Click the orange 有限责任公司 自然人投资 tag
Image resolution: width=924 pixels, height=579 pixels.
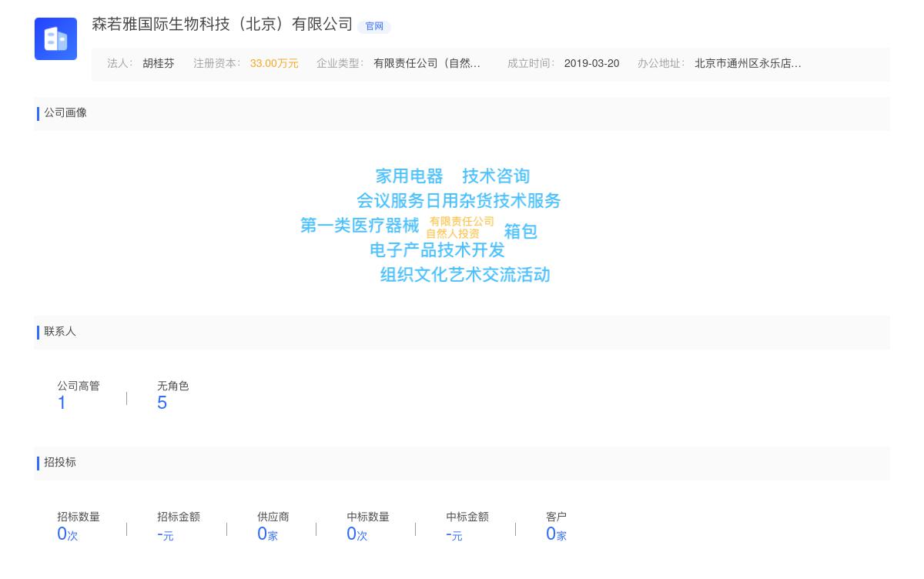pos(460,227)
